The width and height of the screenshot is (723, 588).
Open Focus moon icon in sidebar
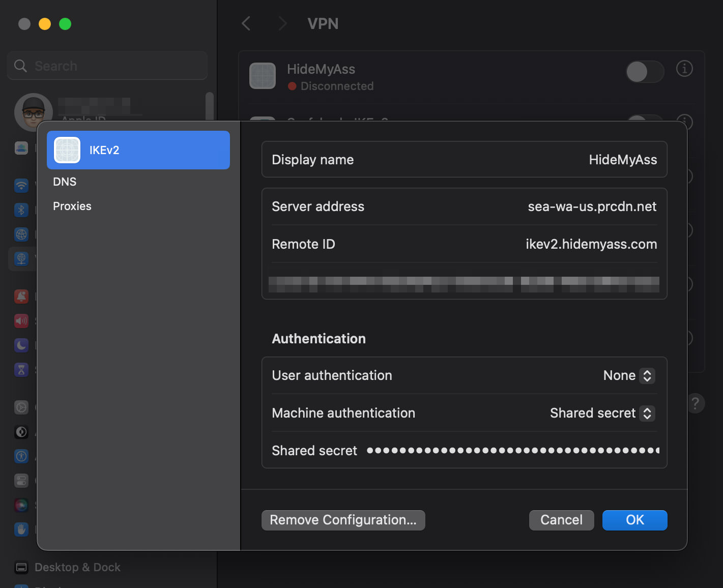[21, 345]
